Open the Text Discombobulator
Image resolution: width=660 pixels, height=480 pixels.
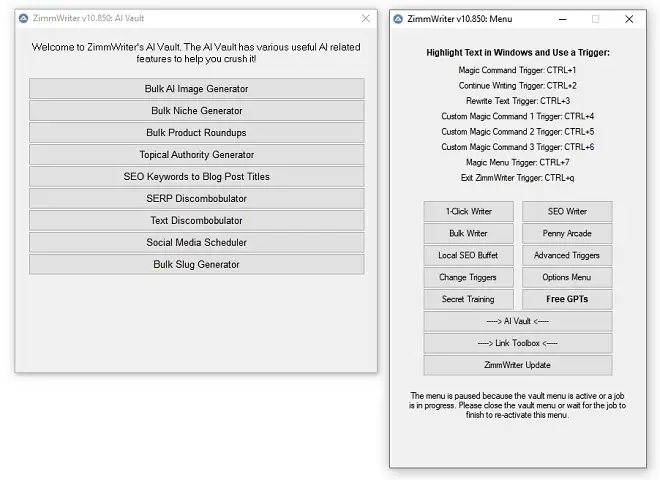tap(196, 221)
